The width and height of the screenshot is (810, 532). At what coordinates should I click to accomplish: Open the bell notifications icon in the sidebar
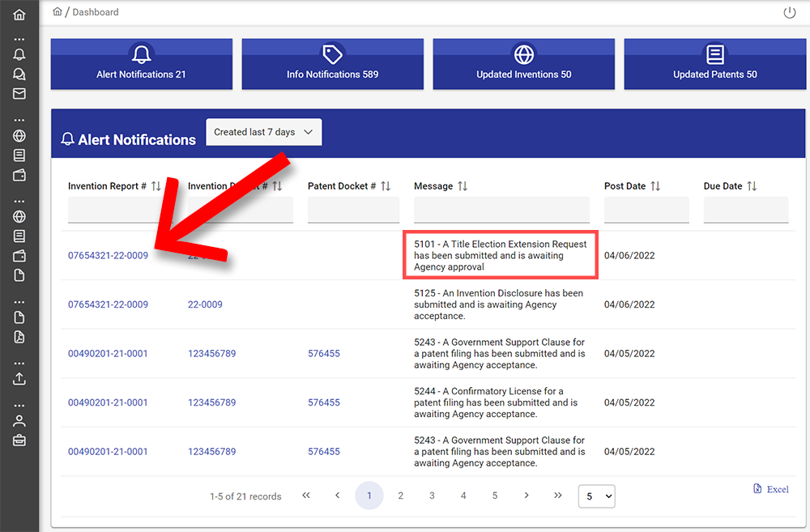coord(19,54)
